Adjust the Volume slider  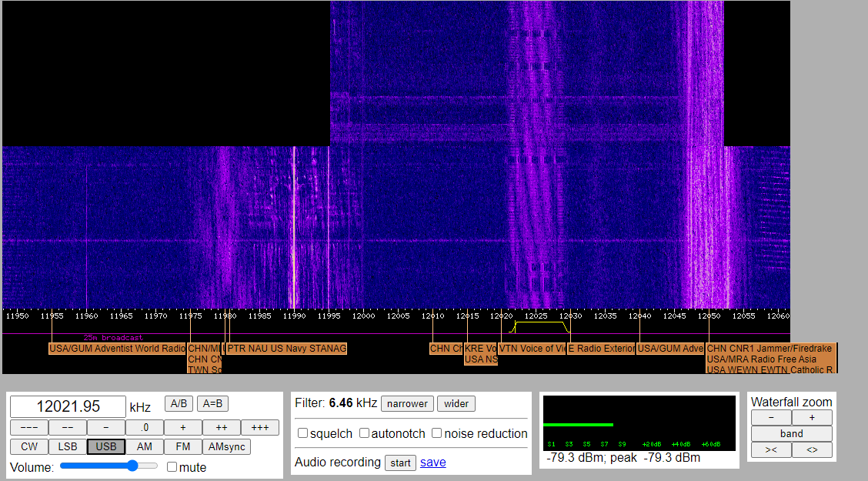(108, 466)
